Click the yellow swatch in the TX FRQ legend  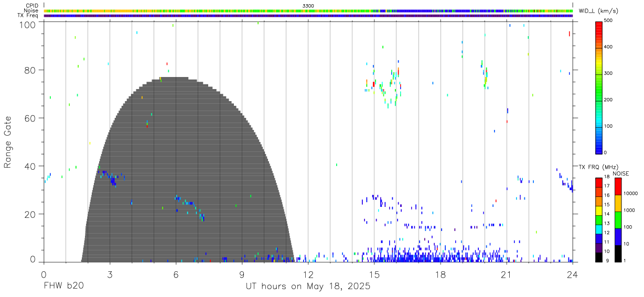tap(599, 210)
